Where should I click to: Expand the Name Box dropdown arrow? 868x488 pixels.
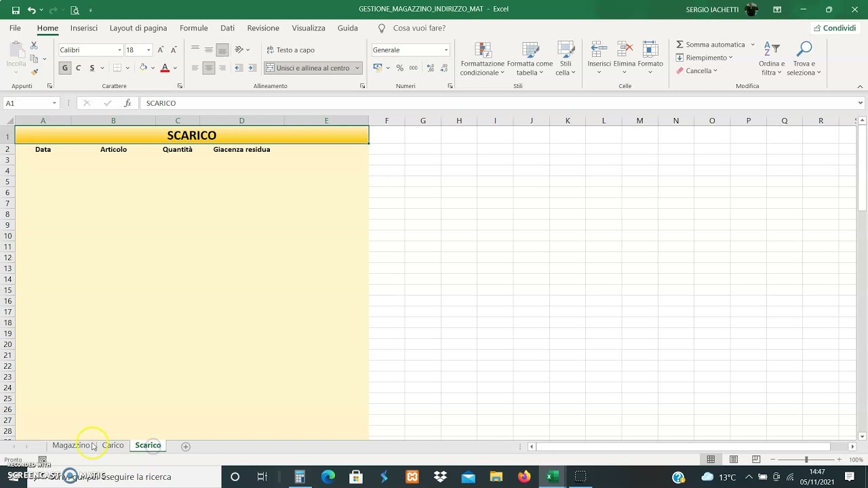[54, 103]
